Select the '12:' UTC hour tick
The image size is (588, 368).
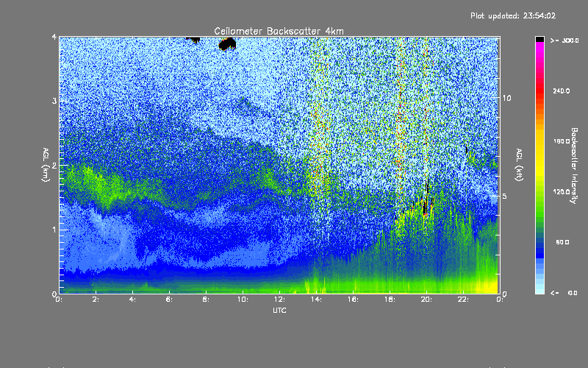279,300
